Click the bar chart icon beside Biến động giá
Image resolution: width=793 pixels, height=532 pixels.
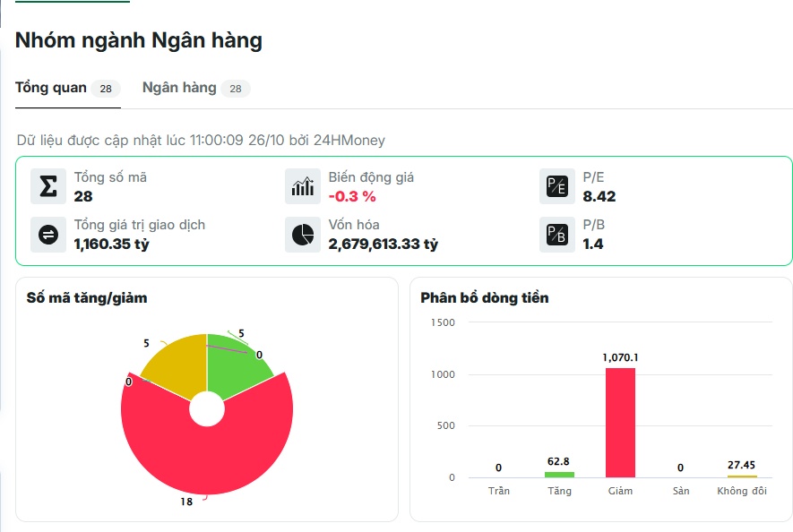click(303, 186)
